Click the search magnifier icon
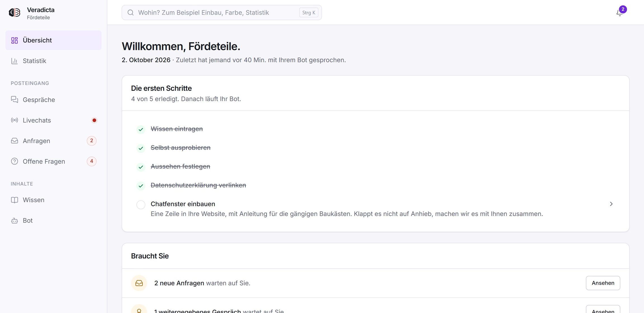This screenshot has width=644, height=313. coord(131,13)
